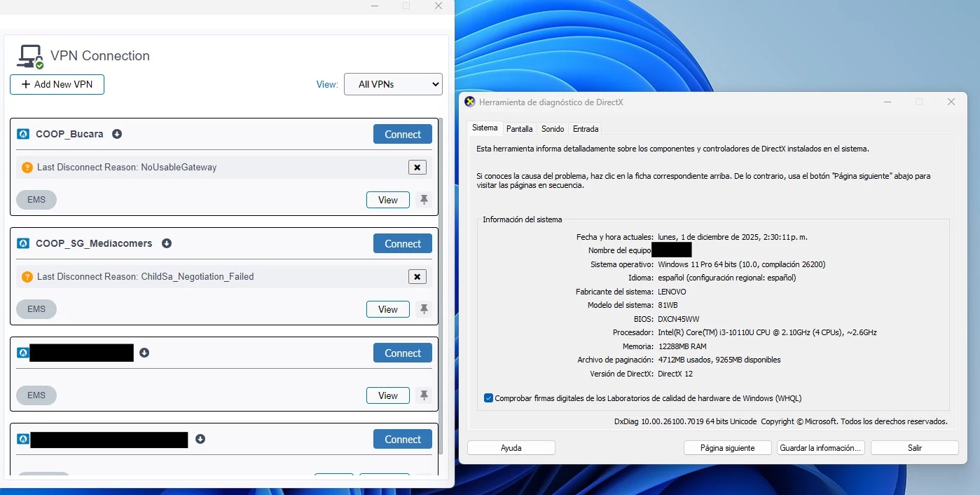This screenshot has height=495, width=980.
Task: Click the COOP_SG_Mediacomers VPN name
Action: pos(94,243)
